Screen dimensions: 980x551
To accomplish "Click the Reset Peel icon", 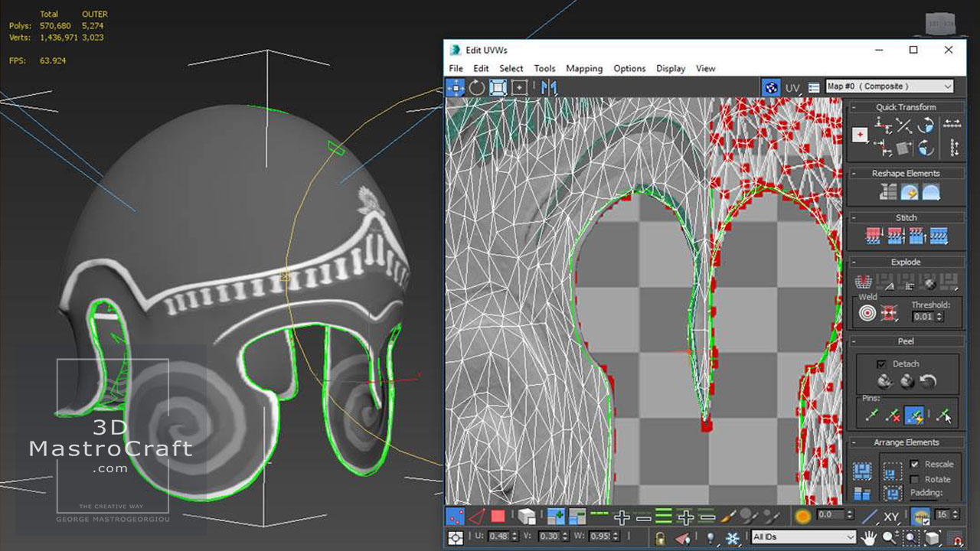I will tap(928, 380).
